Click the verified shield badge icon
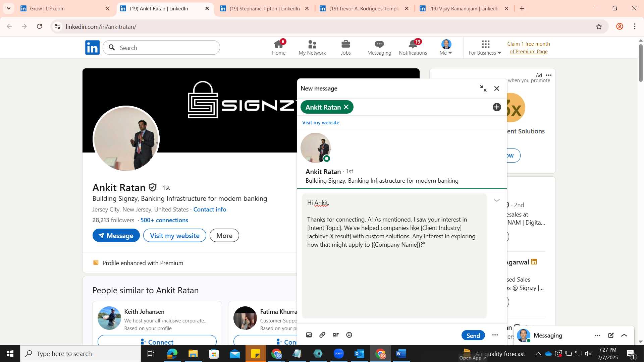Screen dimensions: 644x362 click(153, 187)
